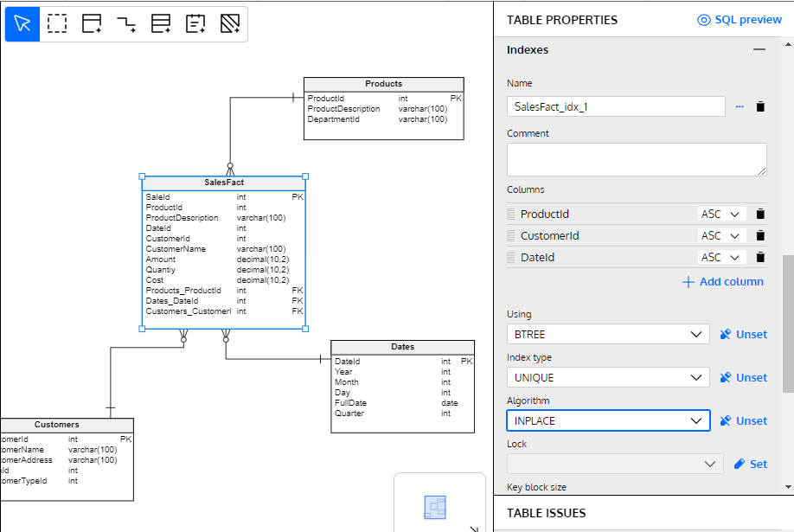Remove DateId from the index columns
The width and height of the screenshot is (794, 532).
(x=760, y=258)
